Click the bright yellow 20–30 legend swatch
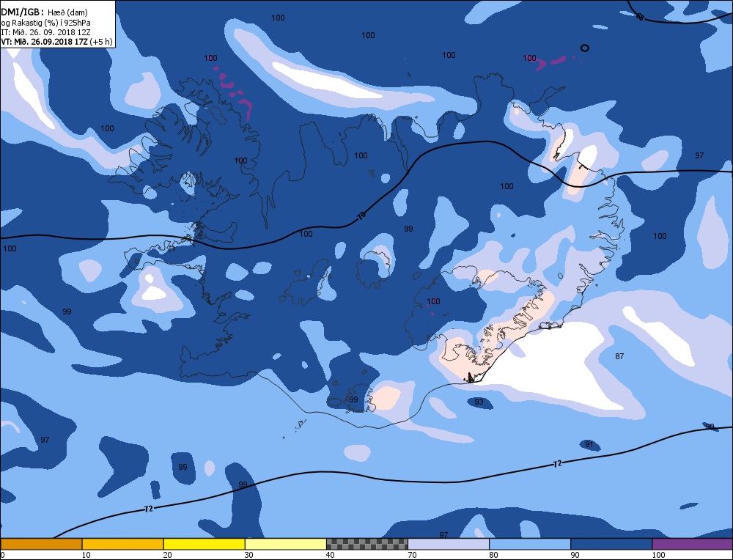 (204, 544)
